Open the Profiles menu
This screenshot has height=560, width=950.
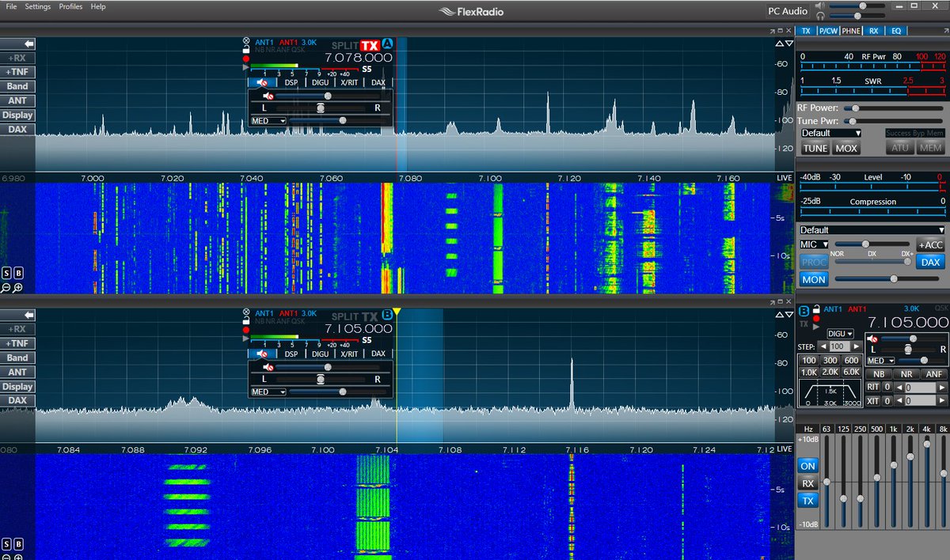pos(70,6)
